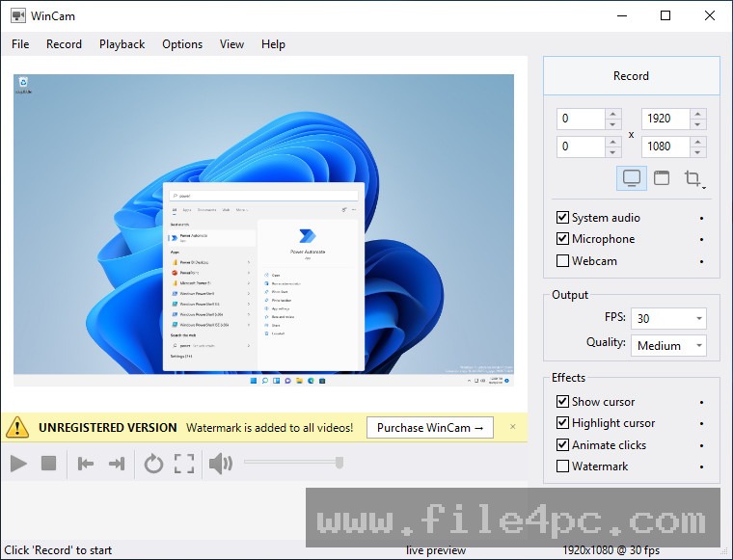Increase the X offset value stepper
733x560 pixels.
pyautogui.click(x=612, y=114)
